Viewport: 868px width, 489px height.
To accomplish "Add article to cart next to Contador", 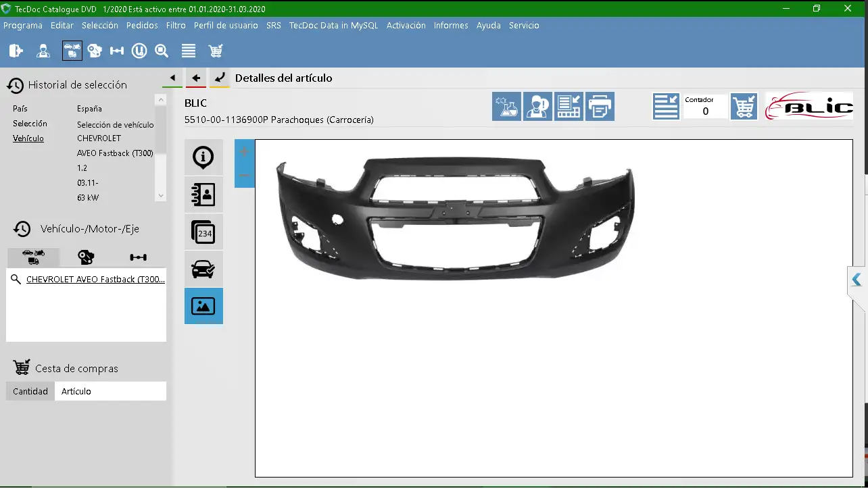I will pyautogui.click(x=744, y=107).
